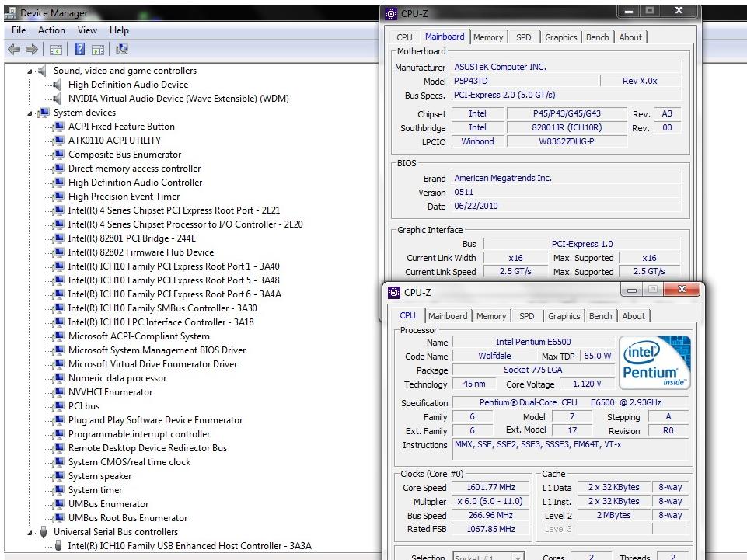Screen dimensions: 747x560
Task: Click the P5P43TD motherboard model field
Action: tap(523, 81)
